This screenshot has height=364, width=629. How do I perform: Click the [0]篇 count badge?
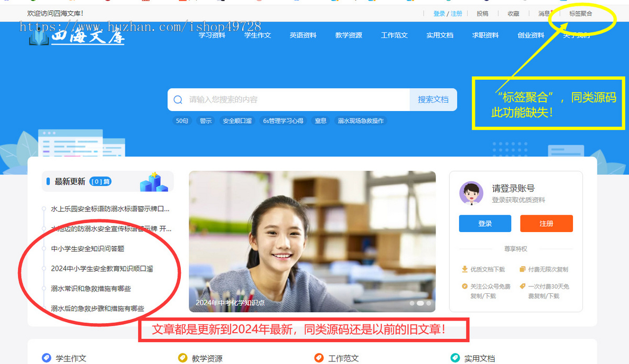coord(100,181)
